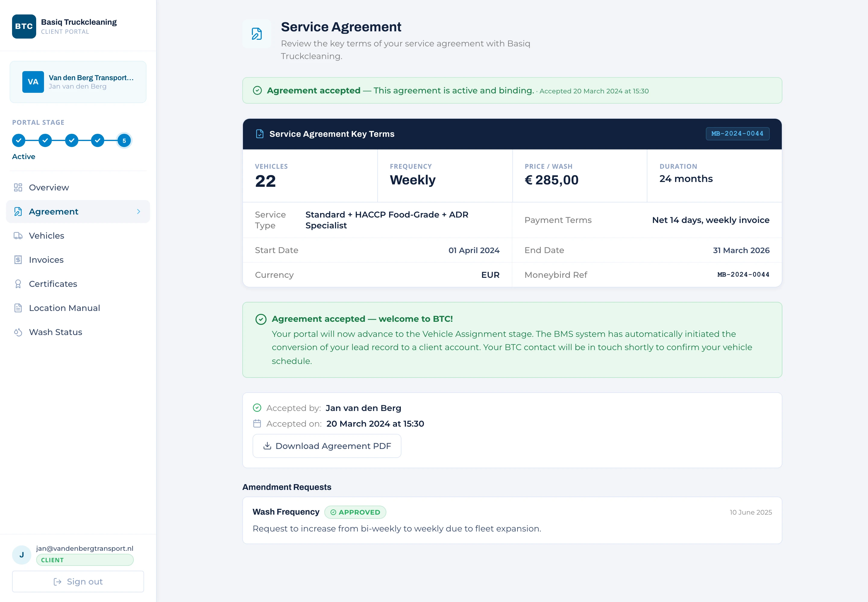Click Net 14 days, weekly invoice
868x602 pixels.
click(711, 220)
